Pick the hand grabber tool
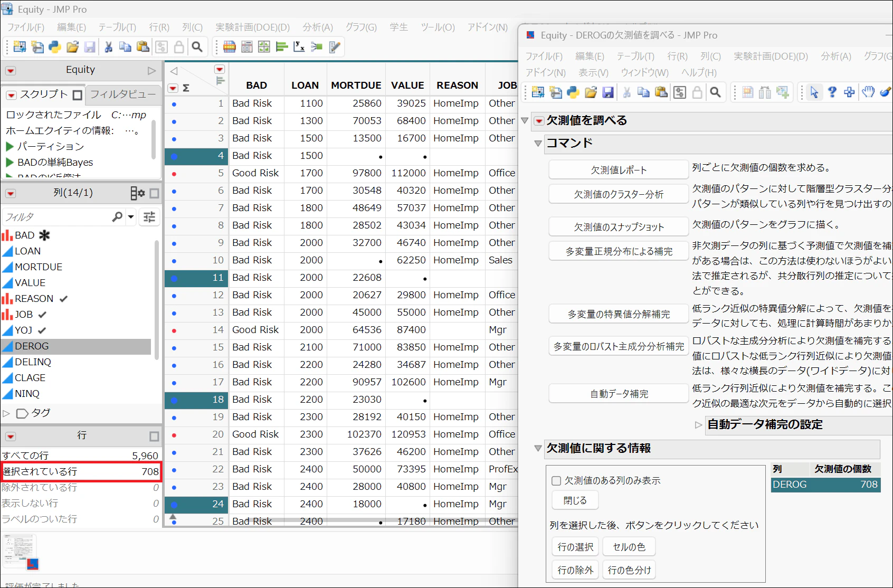The image size is (893, 588). pyautogui.click(x=868, y=92)
